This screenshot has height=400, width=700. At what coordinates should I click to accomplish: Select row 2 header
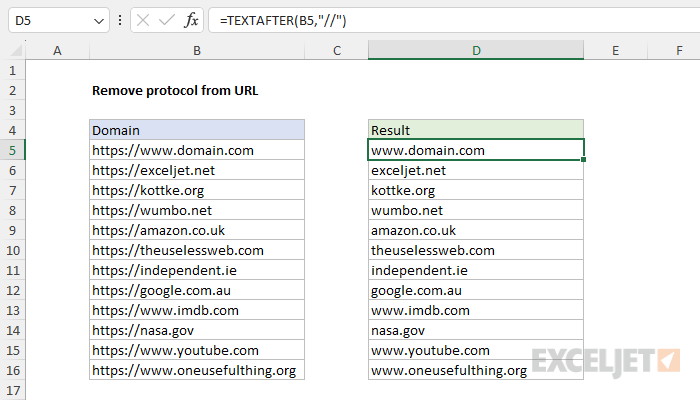[x=12, y=90]
